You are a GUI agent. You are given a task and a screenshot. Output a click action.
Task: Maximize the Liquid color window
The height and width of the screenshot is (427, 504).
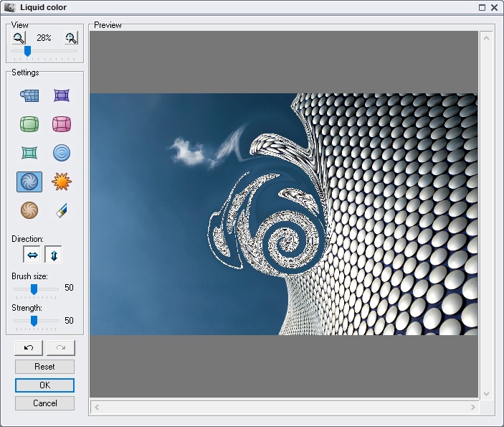482,7
